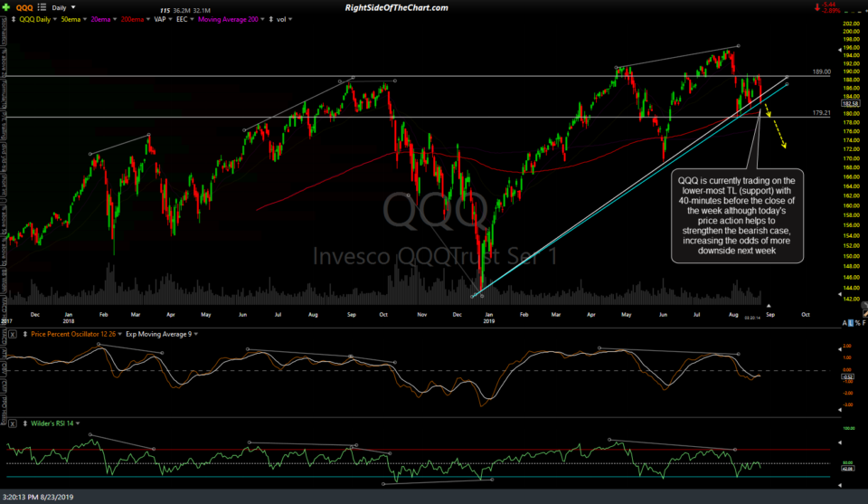The image size is (868, 504).
Task: Open the symbol list icon beside QQQ
Action: (x=42, y=7)
